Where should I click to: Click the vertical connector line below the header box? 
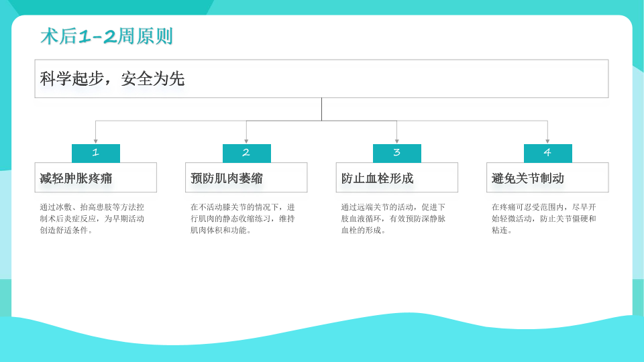click(322, 109)
